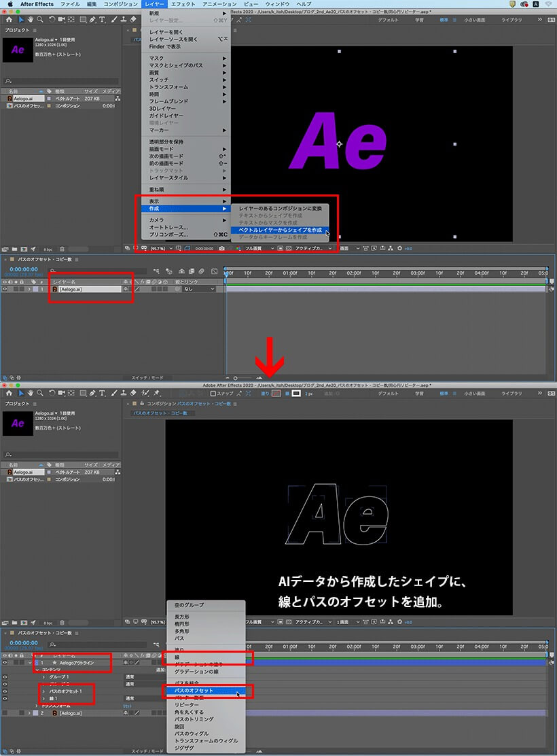Toggle visibility eye of グループ 1
This screenshot has width=557, height=756.
(5, 677)
